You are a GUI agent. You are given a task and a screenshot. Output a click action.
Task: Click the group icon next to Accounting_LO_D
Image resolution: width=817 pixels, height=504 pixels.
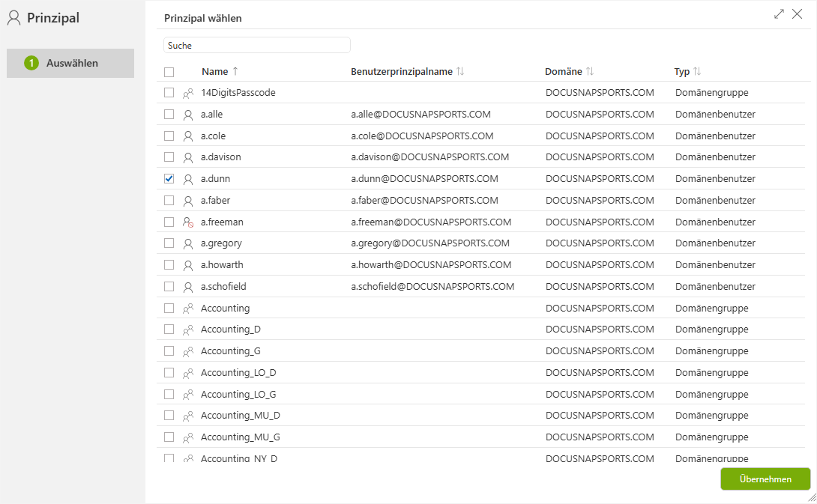pos(188,373)
